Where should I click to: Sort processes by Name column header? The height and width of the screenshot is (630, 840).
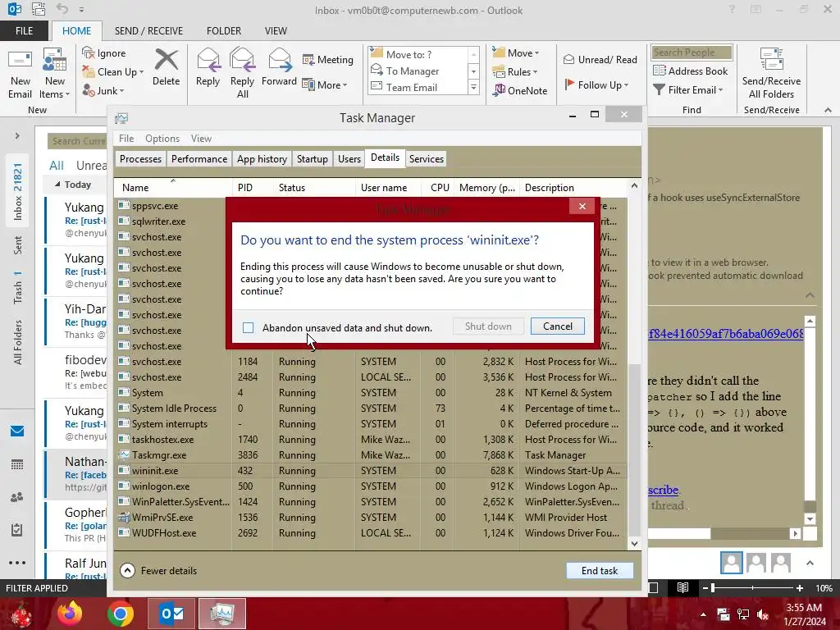(x=172, y=188)
